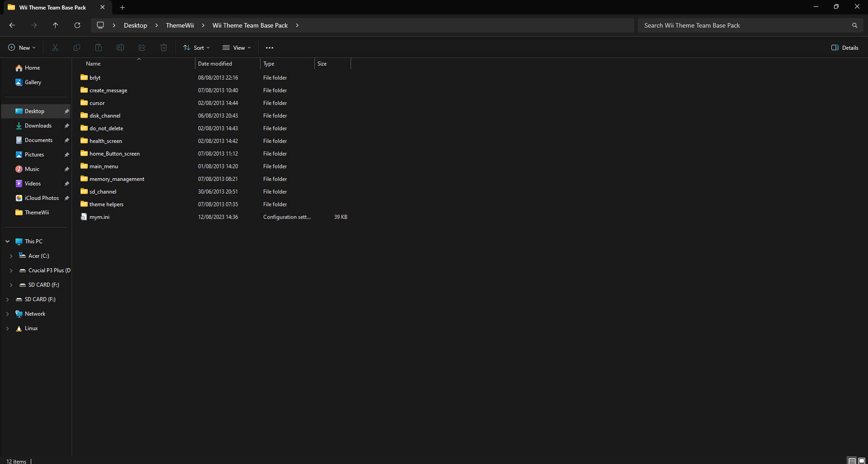This screenshot has width=868, height=464.
Task: Click the Copy toolbar icon
Action: (77, 47)
